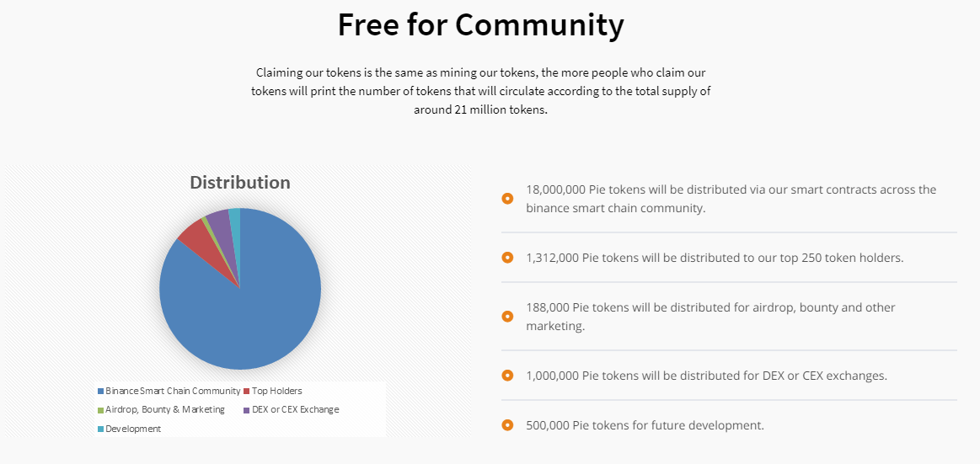
Task: Click the red Top Holders legend swatch
Action: [x=247, y=391]
